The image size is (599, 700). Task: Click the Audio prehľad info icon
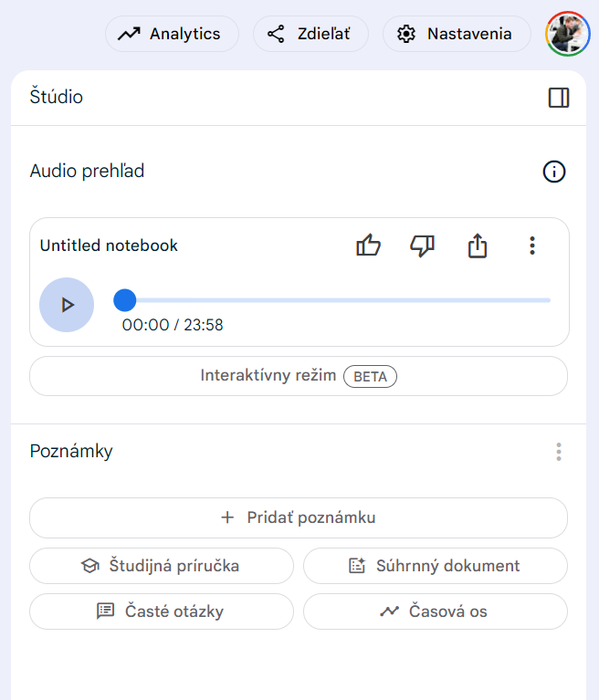554,172
